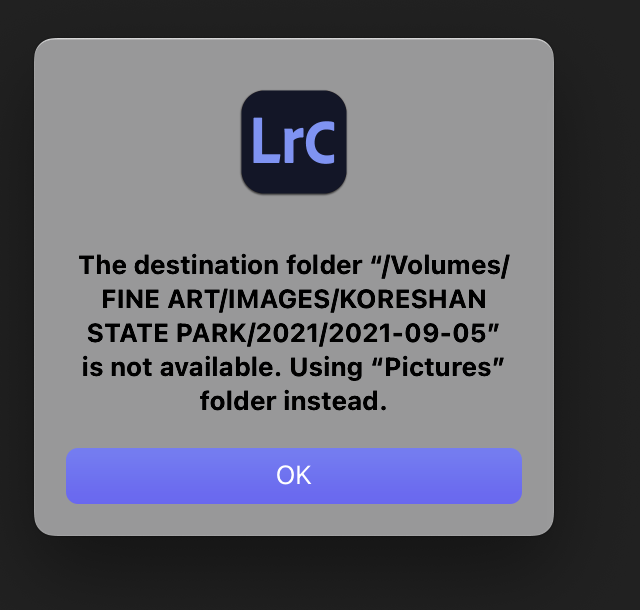Click the letter "L" in the LrC icon
Image resolution: width=640 pixels, height=610 pixels.
pyautogui.click(x=266, y=141)
